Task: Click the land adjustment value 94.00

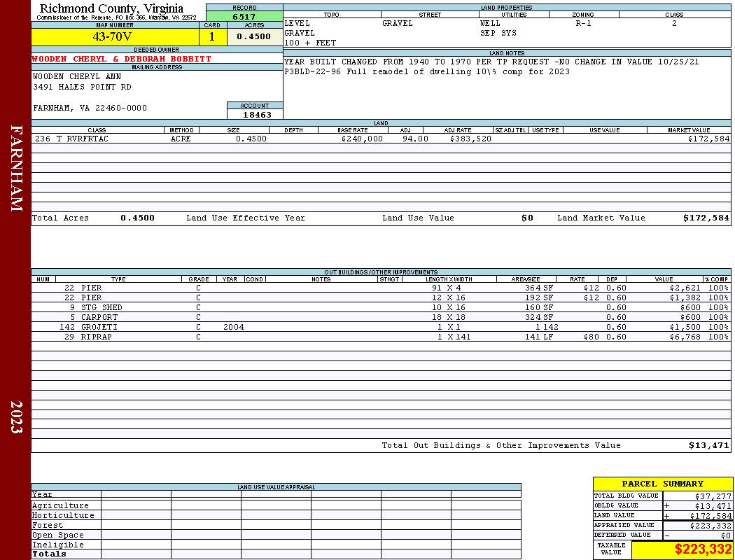Action: pos(415,139)
